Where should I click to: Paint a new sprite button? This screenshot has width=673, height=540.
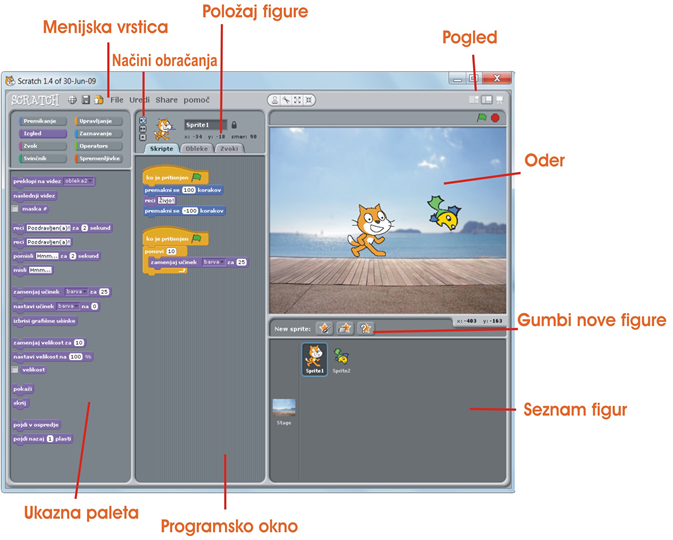323,328
